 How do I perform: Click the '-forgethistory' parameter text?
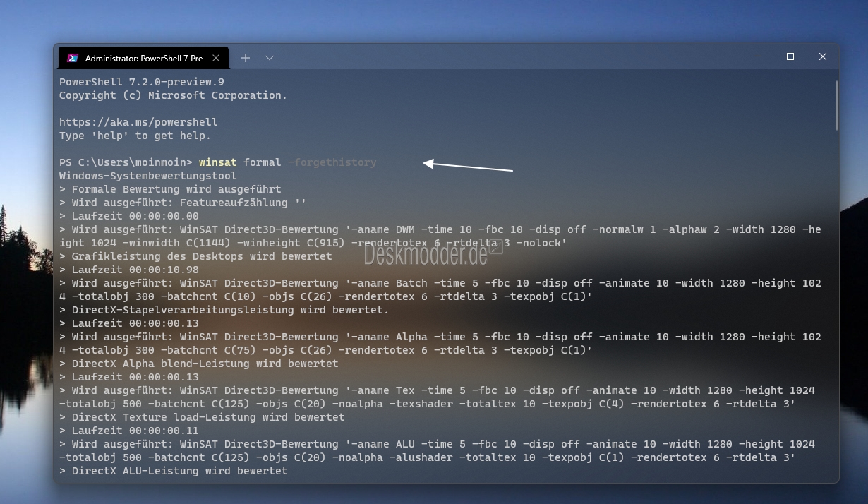click(x=332, y=162)
